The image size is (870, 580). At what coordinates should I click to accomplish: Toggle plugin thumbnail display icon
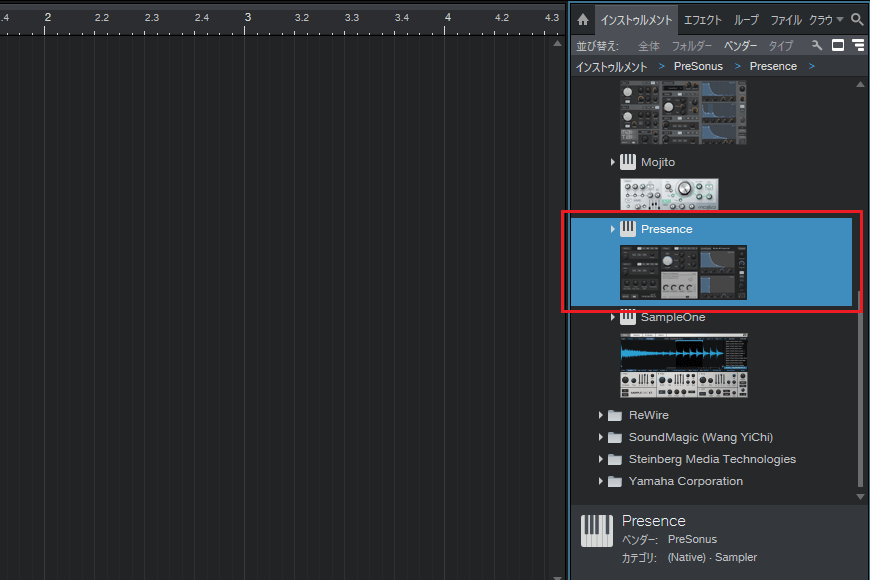click(x=838, y=46)
